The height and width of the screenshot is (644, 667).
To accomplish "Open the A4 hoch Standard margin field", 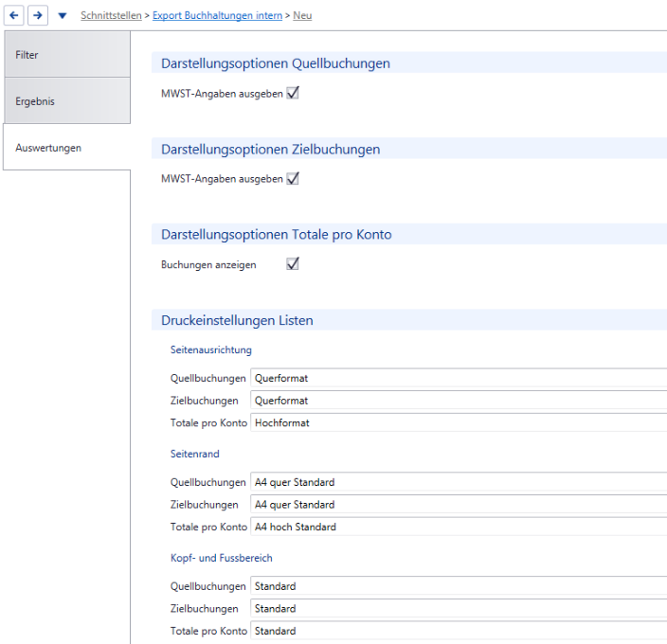I will [x=459, y=527].
